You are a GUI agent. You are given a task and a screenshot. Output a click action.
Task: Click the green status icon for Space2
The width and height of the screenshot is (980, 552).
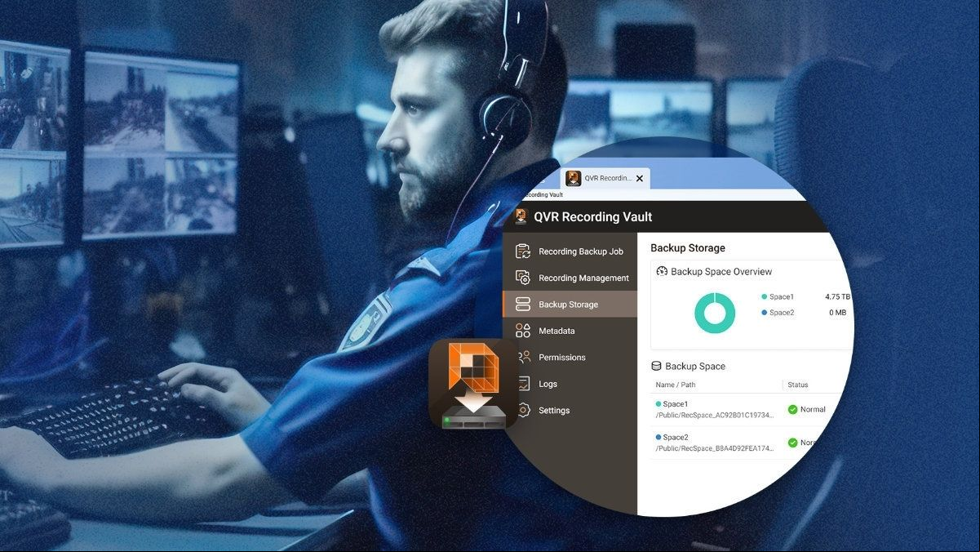tap(792, 443)
